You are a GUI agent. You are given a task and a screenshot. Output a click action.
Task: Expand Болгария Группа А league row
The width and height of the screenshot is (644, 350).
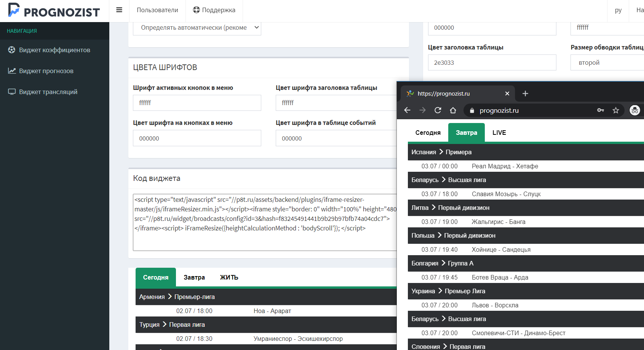[x=526, y=263]
